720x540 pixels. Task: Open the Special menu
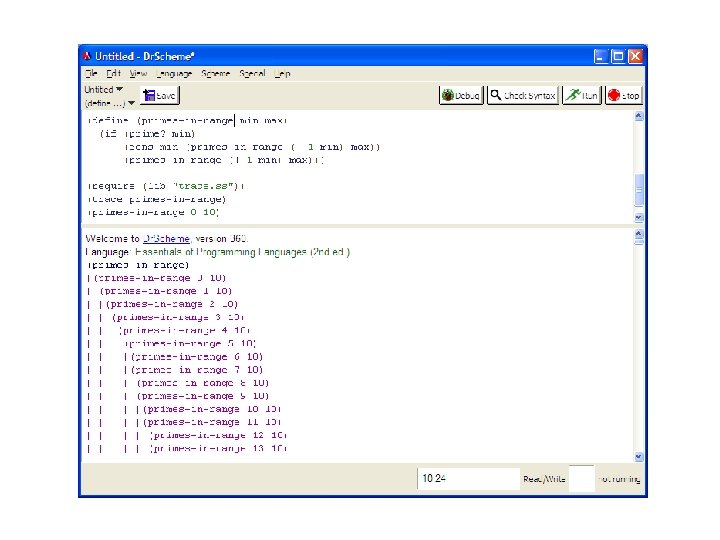[x=252, y=73]
